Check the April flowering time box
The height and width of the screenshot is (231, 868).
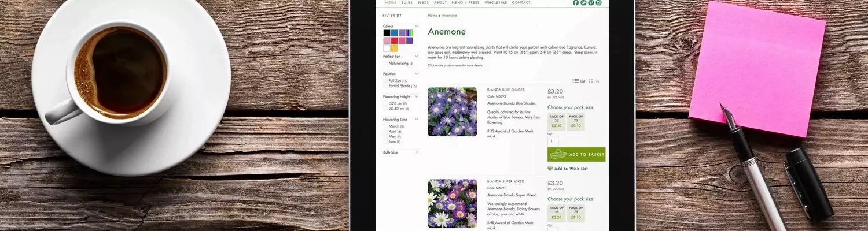[385, 131]
